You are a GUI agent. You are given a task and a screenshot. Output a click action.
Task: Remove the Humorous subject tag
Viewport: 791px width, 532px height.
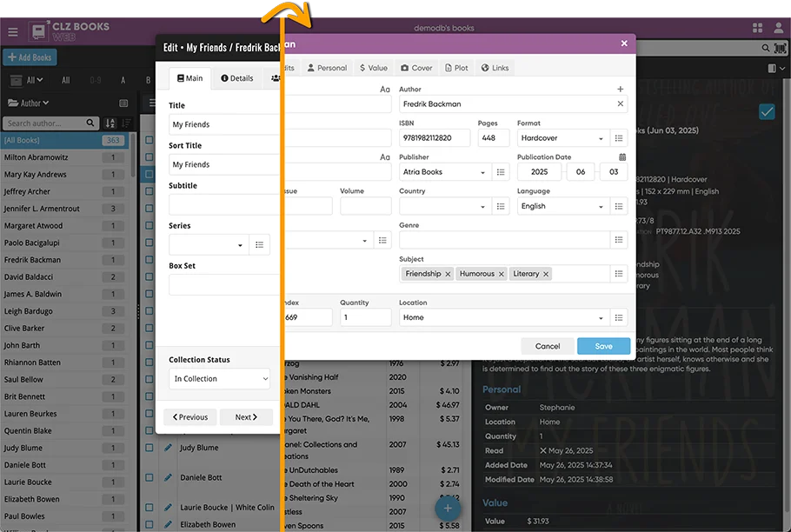click(501, 274)
